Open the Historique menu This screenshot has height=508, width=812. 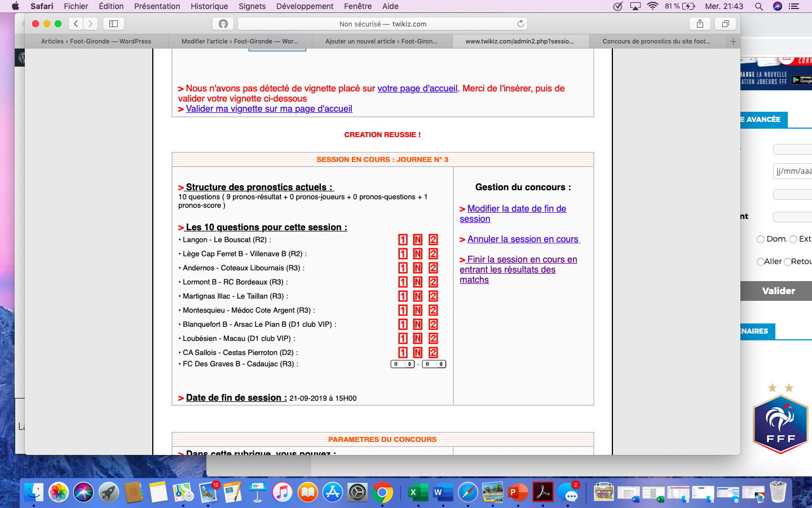(209, 6)
